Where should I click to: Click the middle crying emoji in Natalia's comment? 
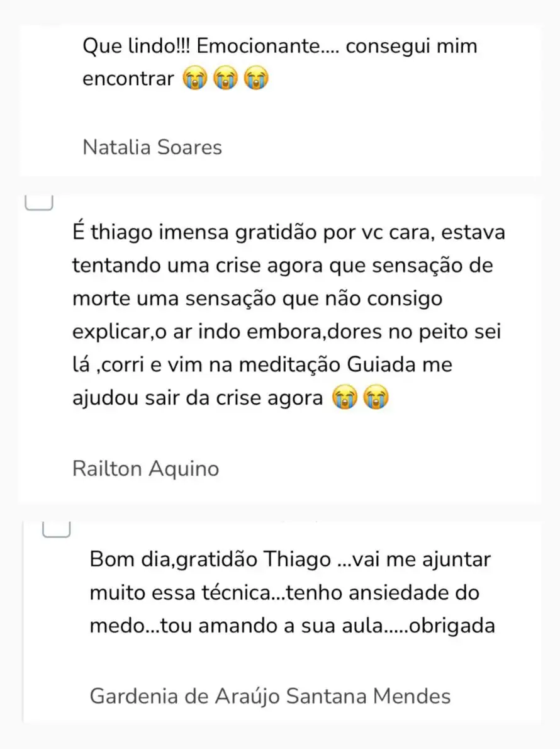point(225,80)
